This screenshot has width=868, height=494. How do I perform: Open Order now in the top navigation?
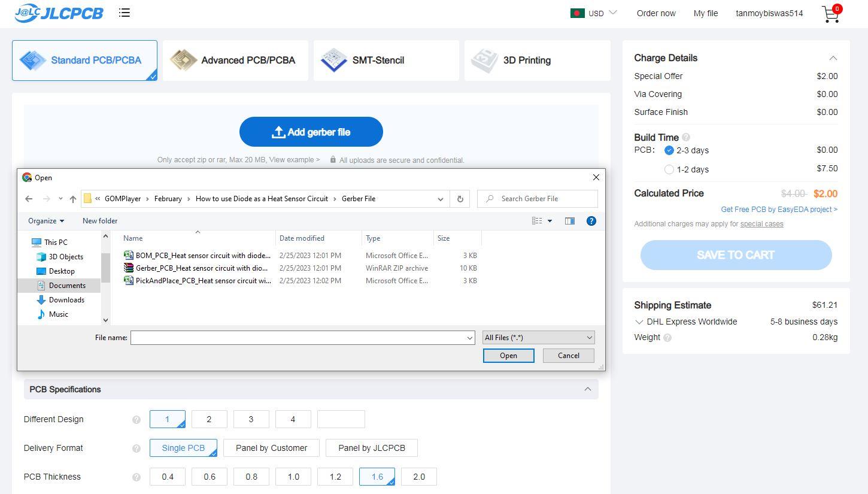[656, 13]
